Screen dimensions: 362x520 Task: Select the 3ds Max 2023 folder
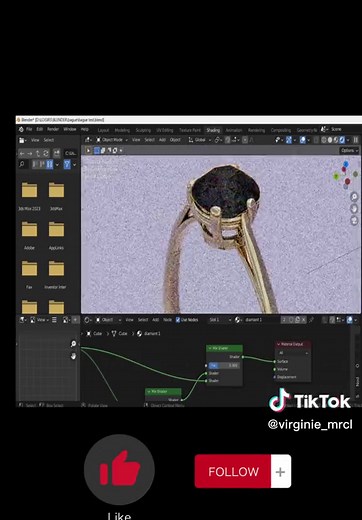pyautogui.click(x=29, y=196)
